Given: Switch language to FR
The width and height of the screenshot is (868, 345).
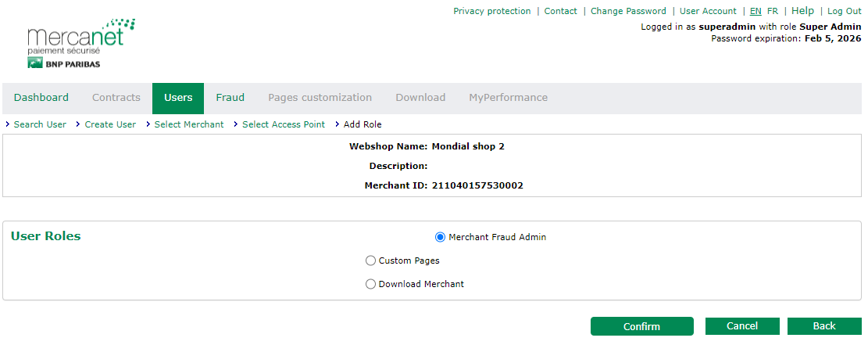Looking at the screenshot, I should click(772, 11).
